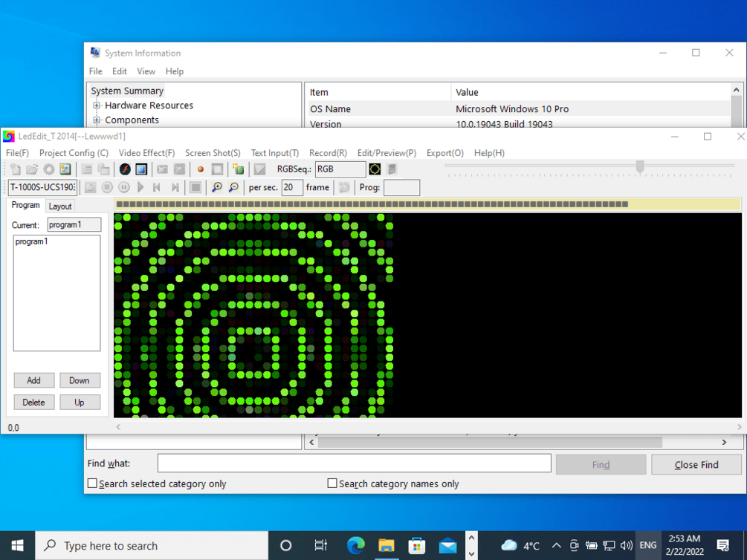This screenshot has height=560, width=747.
Task: Click the timeline slider handle
Action: pyautogui.click(x=640, y=167)
